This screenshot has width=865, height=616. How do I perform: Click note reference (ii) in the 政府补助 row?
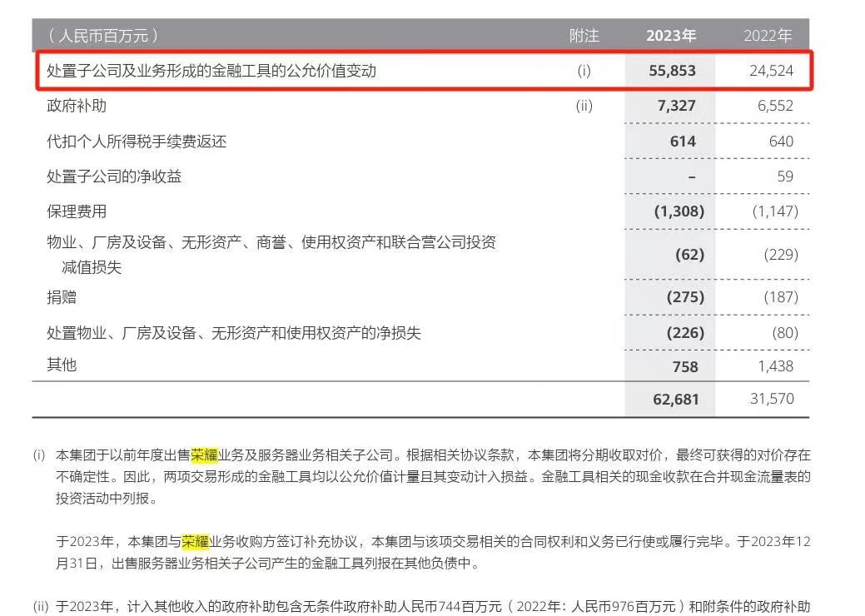(x=584, y=106)
